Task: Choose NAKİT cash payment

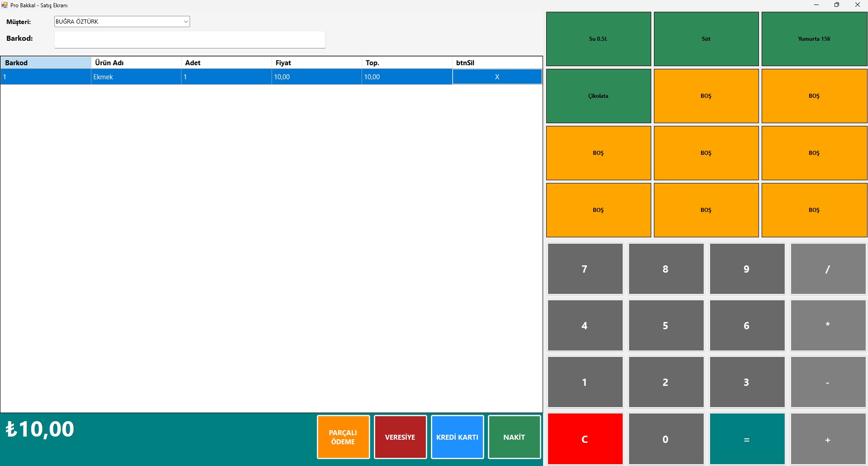Action: [x=514, y=437]
